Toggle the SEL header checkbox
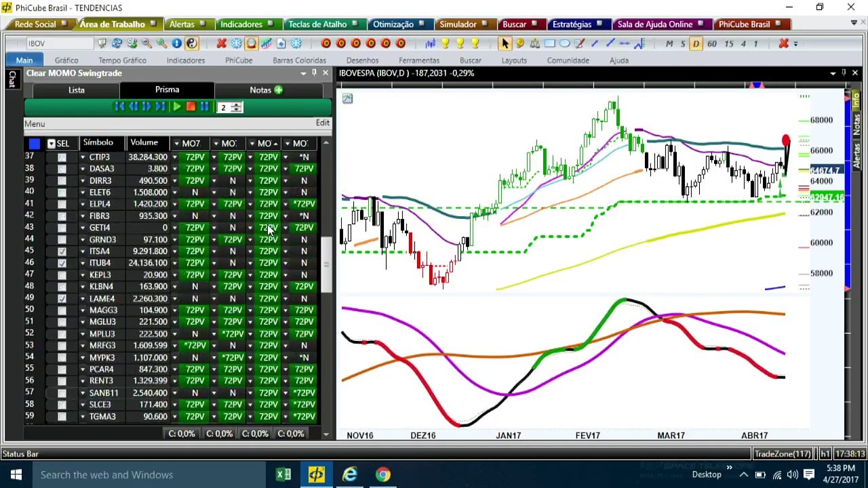The image size is (868, 488). (x=51, y=144)
